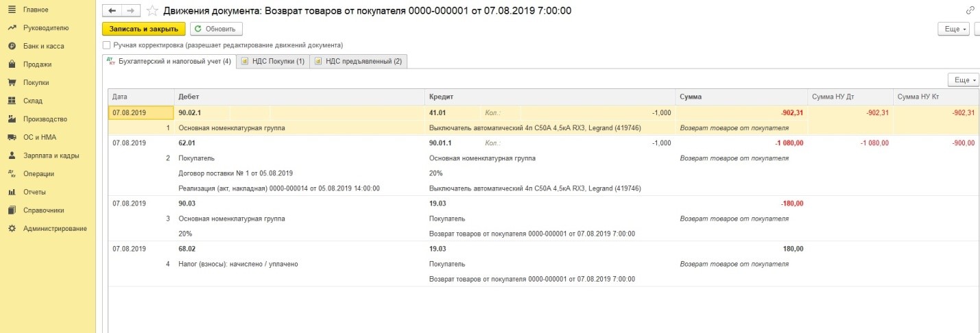Sort by the Сумма column header
The height and width of the screenshot is (333, 980).
[741, 97]
